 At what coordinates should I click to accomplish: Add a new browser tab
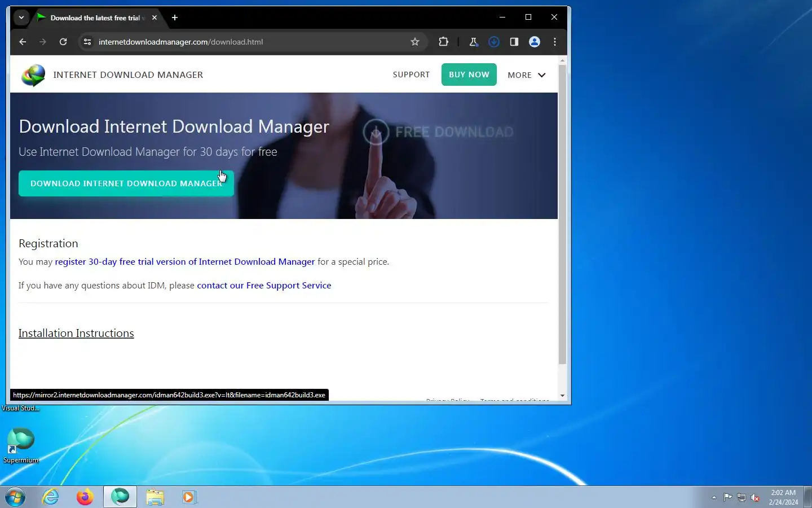point(175,17)
